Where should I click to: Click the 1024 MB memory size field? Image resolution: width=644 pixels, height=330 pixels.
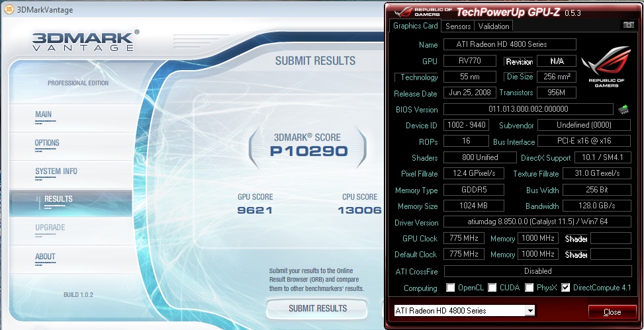(473, 206)
